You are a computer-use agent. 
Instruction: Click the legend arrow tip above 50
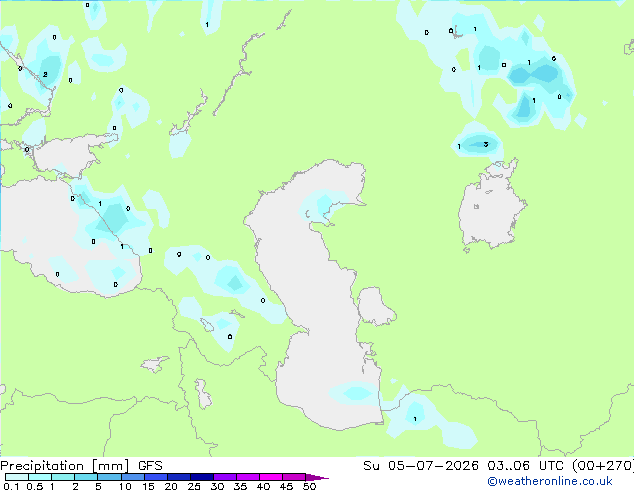(317, 477)
